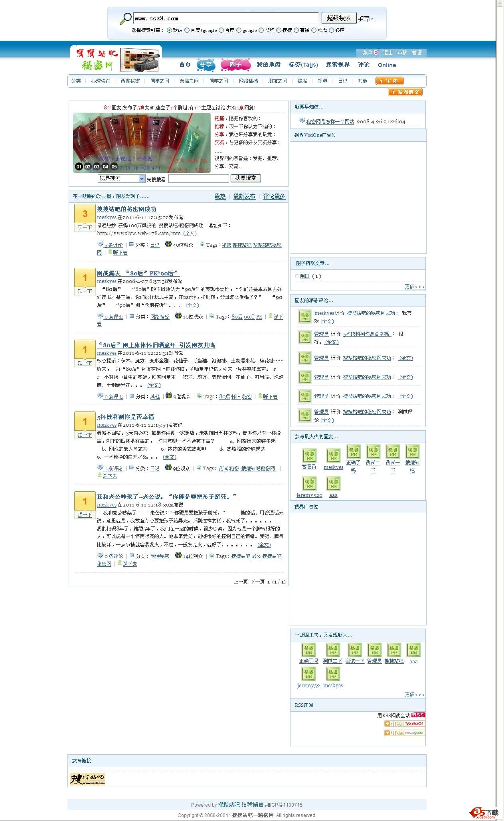Select the 搜狗 radio option
The width and height of the screenshot is (504, 821).
[x=261, y=30]
